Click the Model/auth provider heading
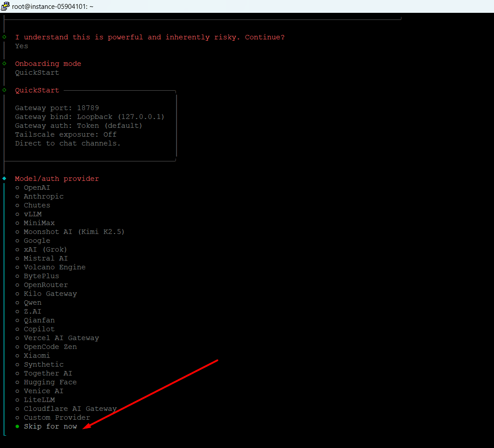The height and width of the screenshot is (448, 494). click(57, 179)
